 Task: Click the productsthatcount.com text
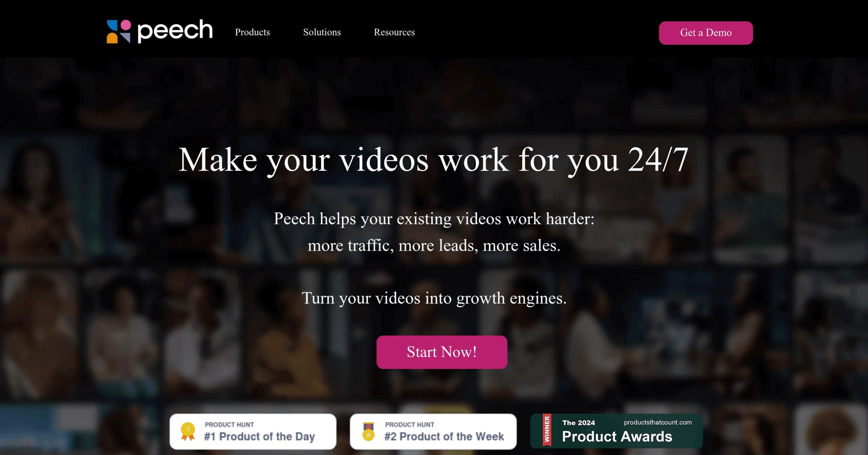click(657, 422)
